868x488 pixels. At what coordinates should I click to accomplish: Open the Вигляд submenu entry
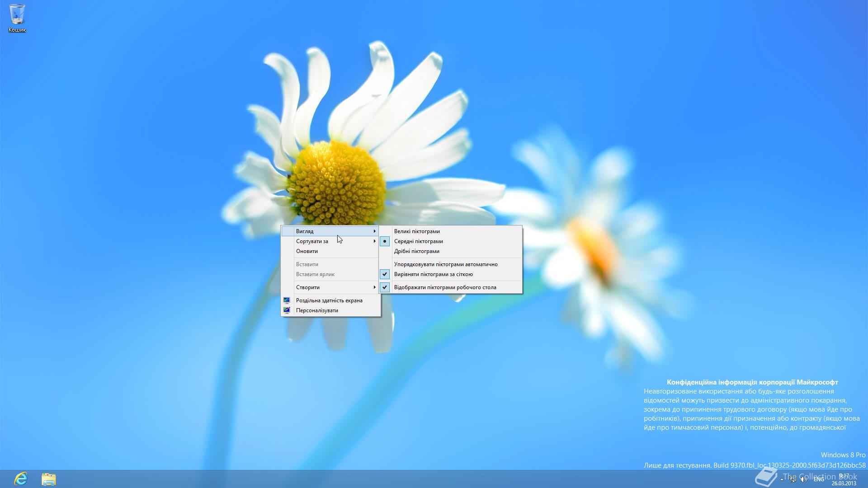(330, 231)
